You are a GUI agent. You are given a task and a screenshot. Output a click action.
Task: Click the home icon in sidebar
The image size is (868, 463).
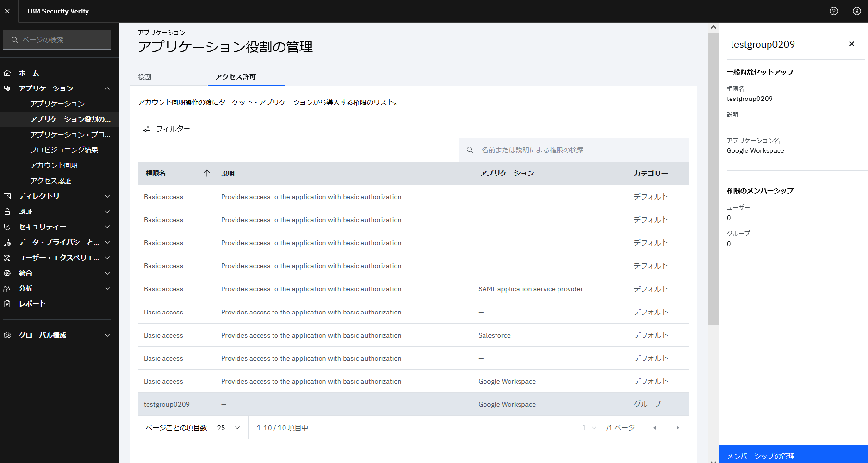[x=7, y=73]
